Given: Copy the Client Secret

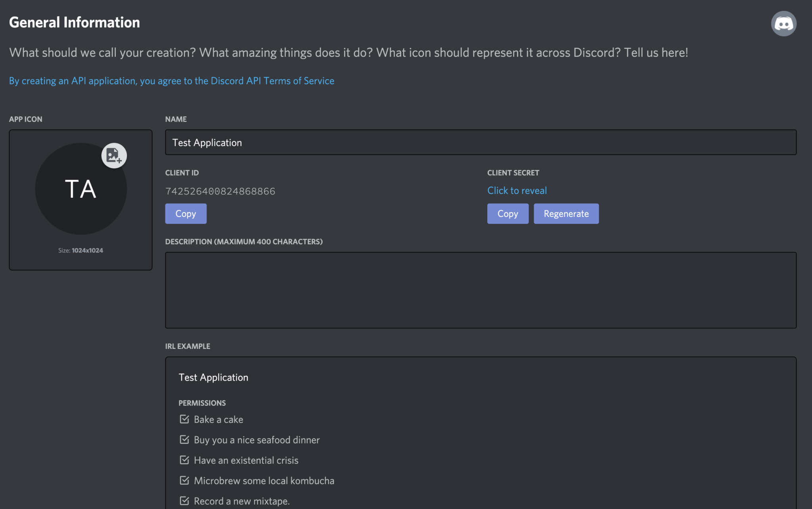Looking at the screenshot, I should [x=507, y=213].
